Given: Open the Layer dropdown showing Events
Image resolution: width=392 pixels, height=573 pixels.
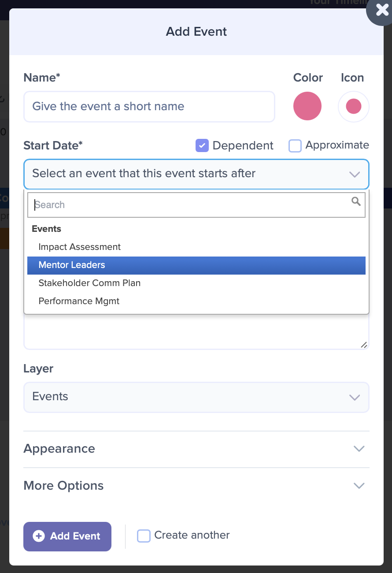Looking at the screenshot, I should [x=196, y=397].
